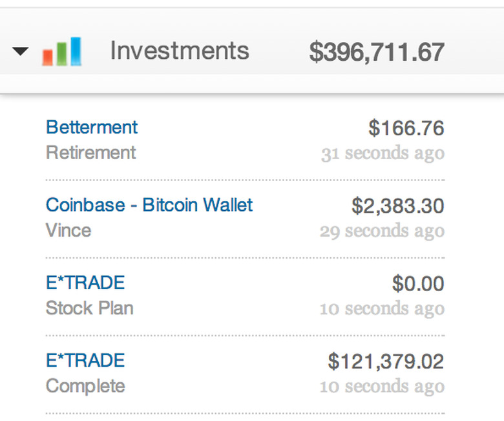Image resolution: width=504 pixels, height=421 pixels.
Task: Open the Coinbase - Bitcoin Wallet link
Action: point(149,205)
